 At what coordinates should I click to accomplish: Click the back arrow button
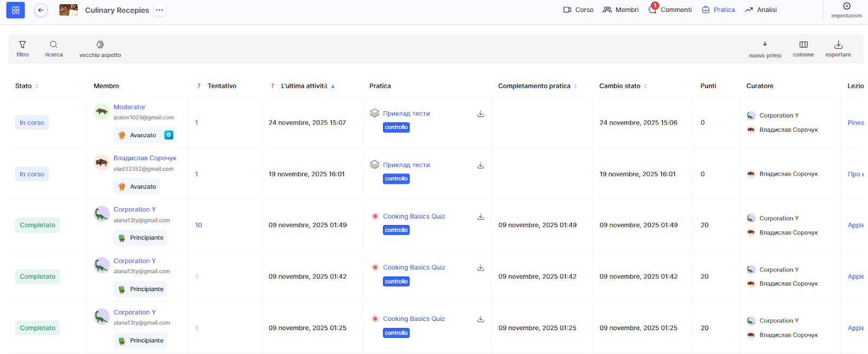41,10
